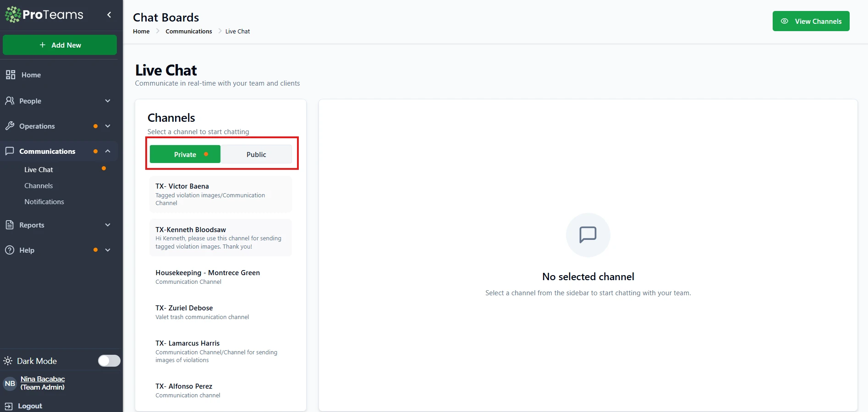Select the TX-Kenneth Bloodsaw channel
This screenshot has height=412, width=868.
click(220, 238)
